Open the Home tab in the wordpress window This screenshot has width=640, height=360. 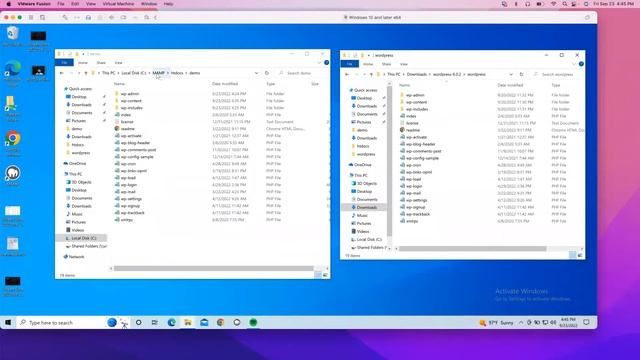(x=368, y=64)
